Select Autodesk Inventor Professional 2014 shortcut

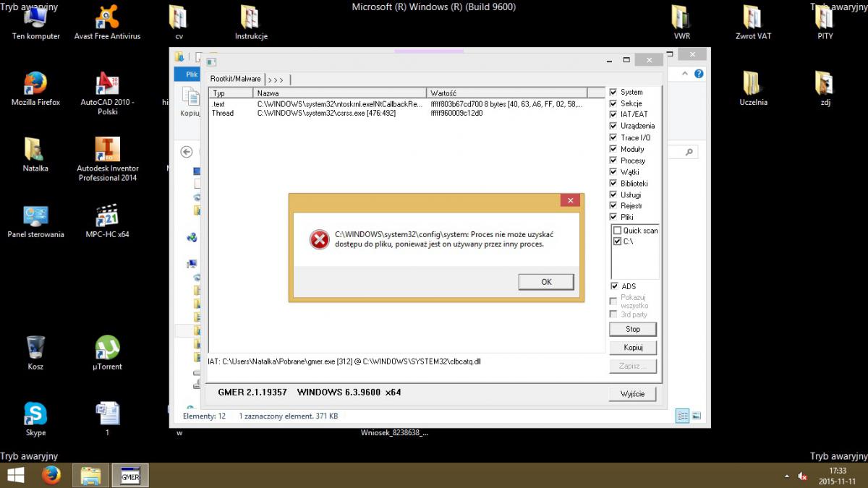pos(107,159)
